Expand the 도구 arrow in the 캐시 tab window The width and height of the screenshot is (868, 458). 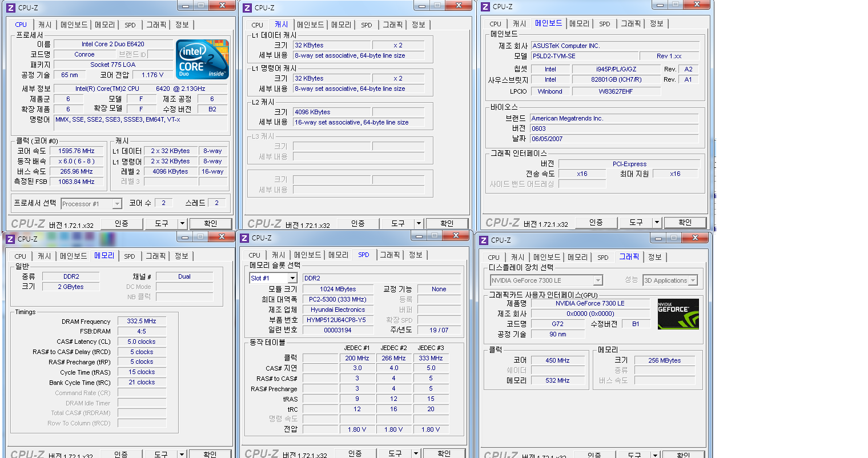click(x=419, y=223)
